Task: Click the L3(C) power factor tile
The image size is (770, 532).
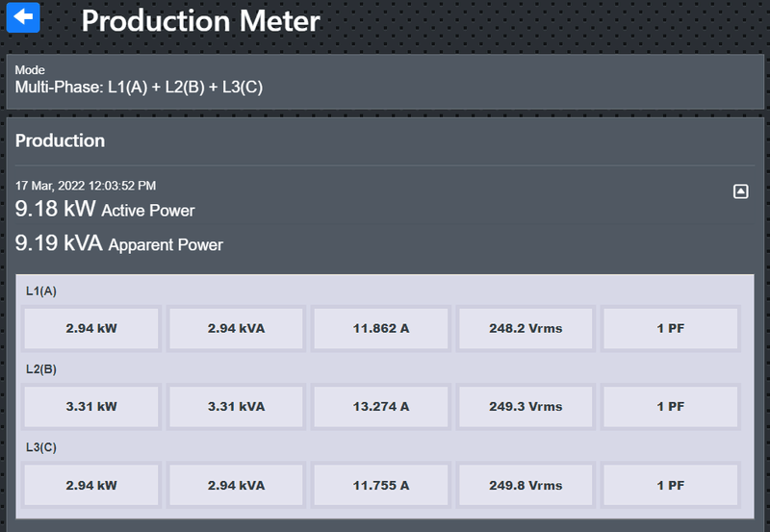Action: (670, 486)
